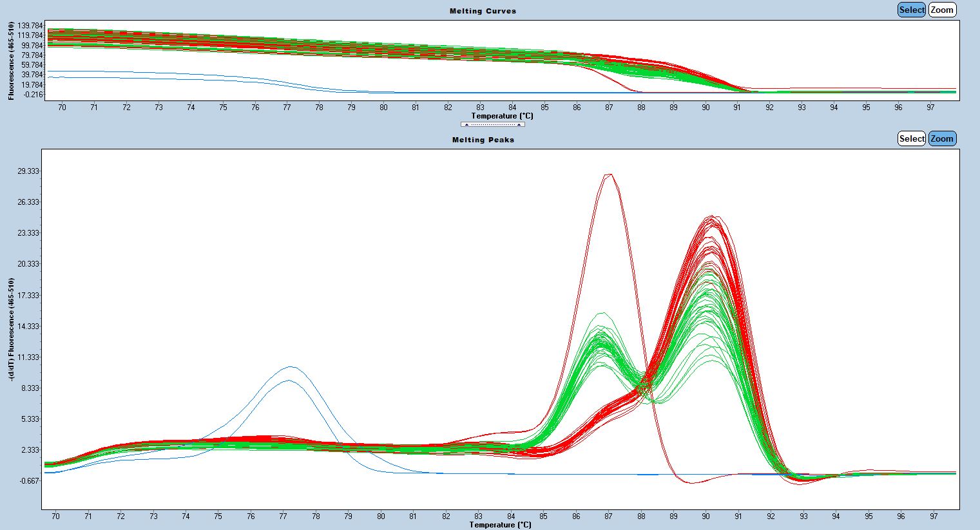Enable Select mode for Melting Curves chart

912,10
